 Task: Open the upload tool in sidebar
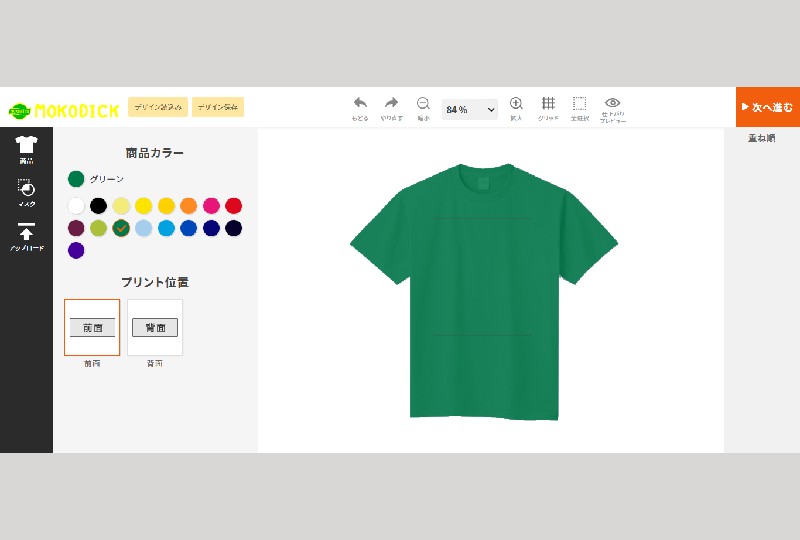point(26,235)
